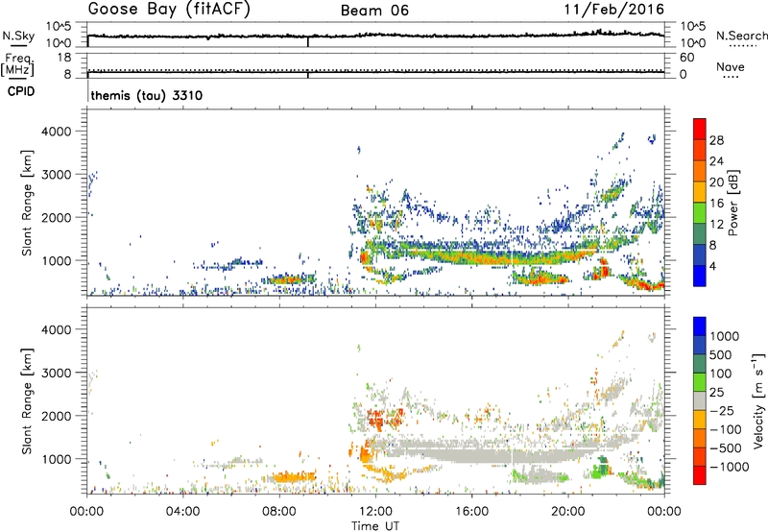Click the '-1000' label on the Velocity color bar
768x532 pixels.
tap(729, 467)
